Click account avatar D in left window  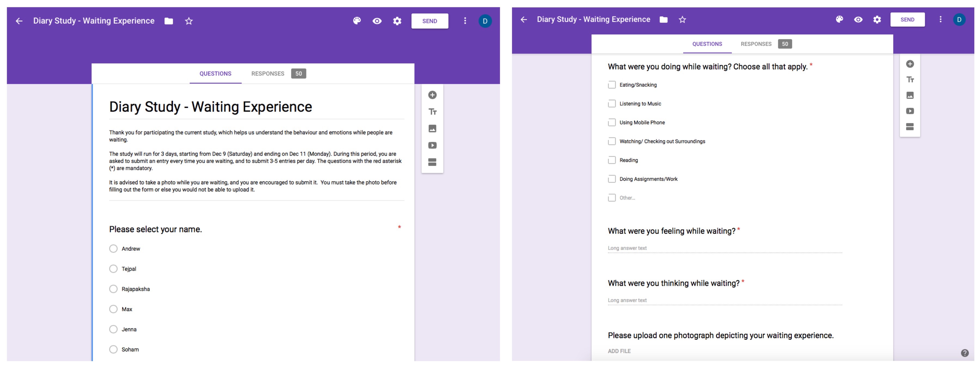click(x=485, y=21)
